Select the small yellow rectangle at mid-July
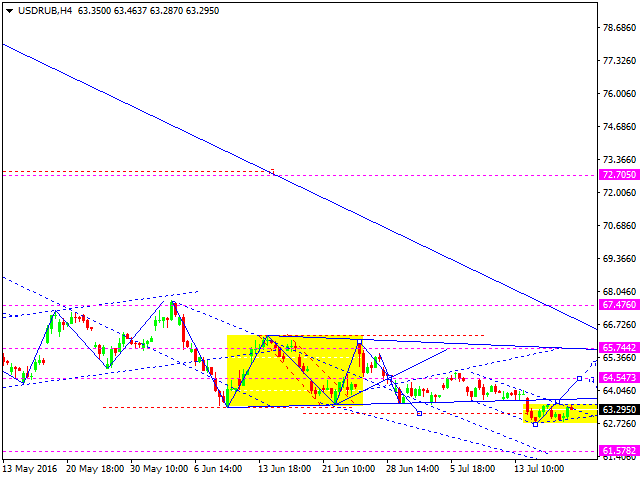The image size is (640, 480). pyautogui.click(x=560, y=413)
